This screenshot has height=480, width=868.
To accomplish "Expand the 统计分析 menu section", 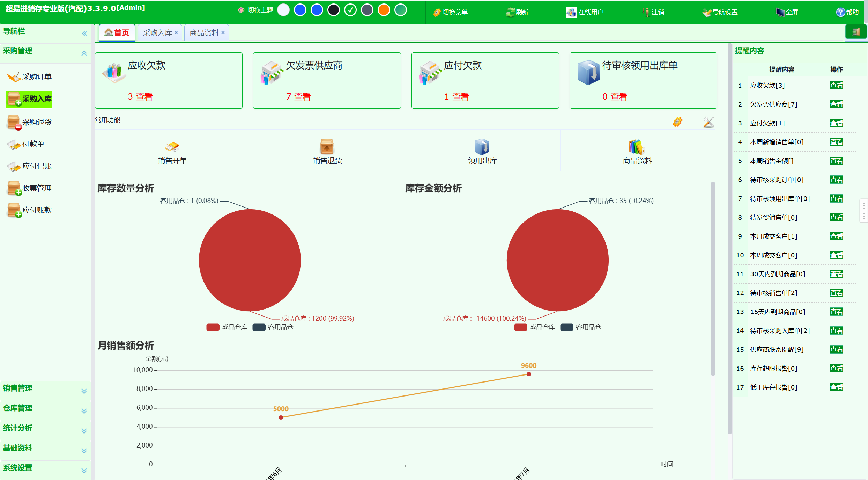I will 45,428.
